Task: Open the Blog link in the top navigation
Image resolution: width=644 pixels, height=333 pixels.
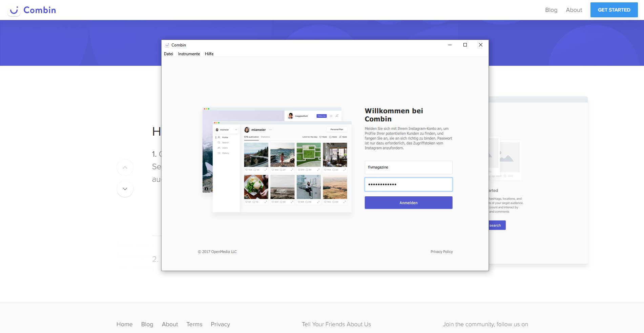Action: 551,10
